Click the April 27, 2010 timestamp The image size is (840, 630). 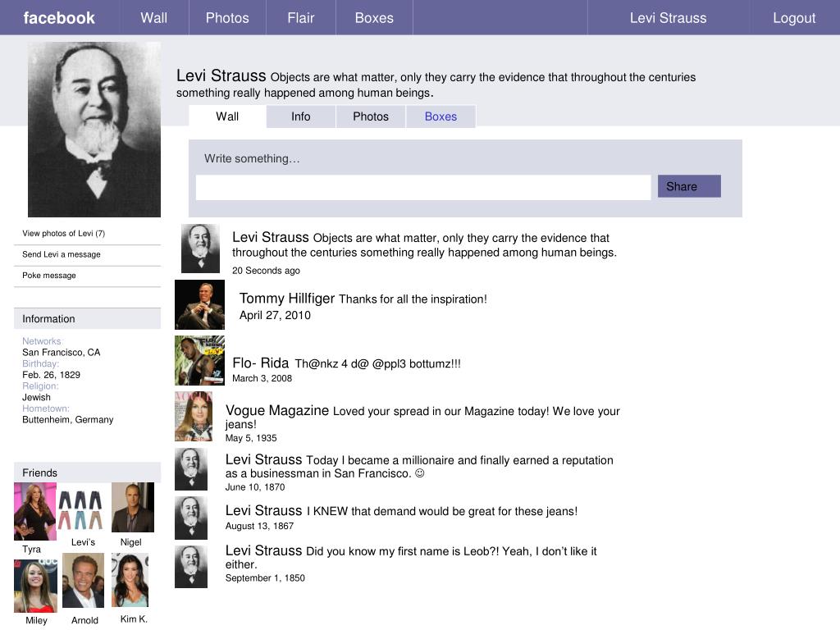pyautogui.click(x=275, y=315)
